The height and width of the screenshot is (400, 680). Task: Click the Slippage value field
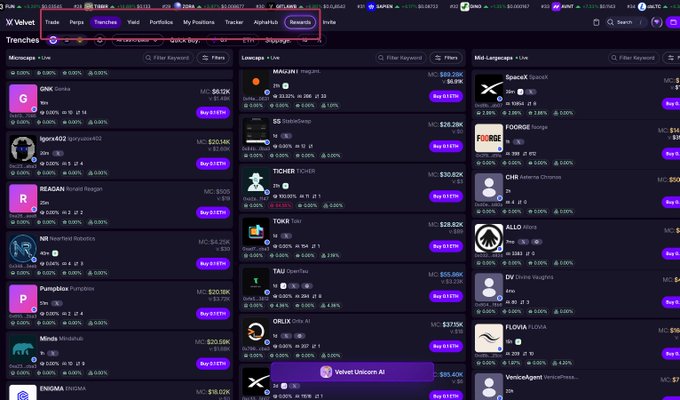(x=310, y=40)
